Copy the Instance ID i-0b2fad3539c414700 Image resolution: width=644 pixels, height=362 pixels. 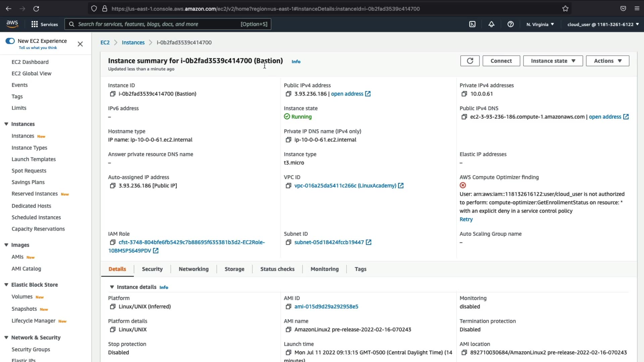tap(112, 94)
